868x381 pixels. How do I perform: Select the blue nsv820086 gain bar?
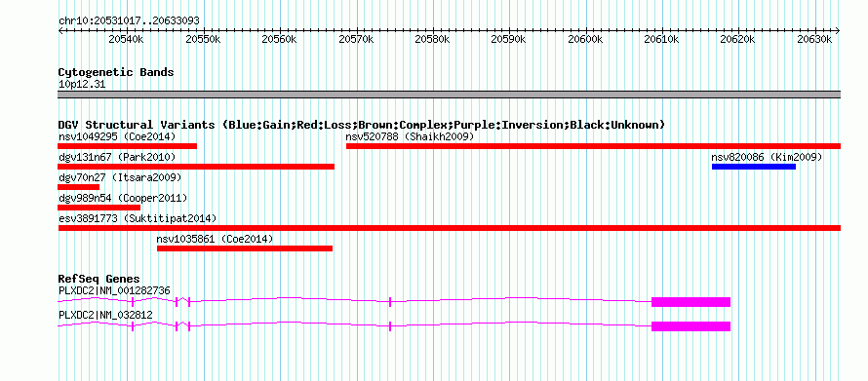click(x=754, y=167)
